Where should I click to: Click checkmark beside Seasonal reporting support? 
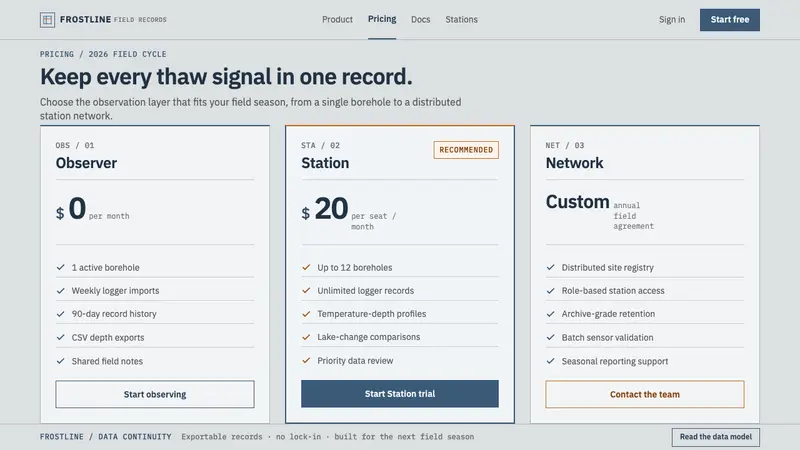click(551, 361)
